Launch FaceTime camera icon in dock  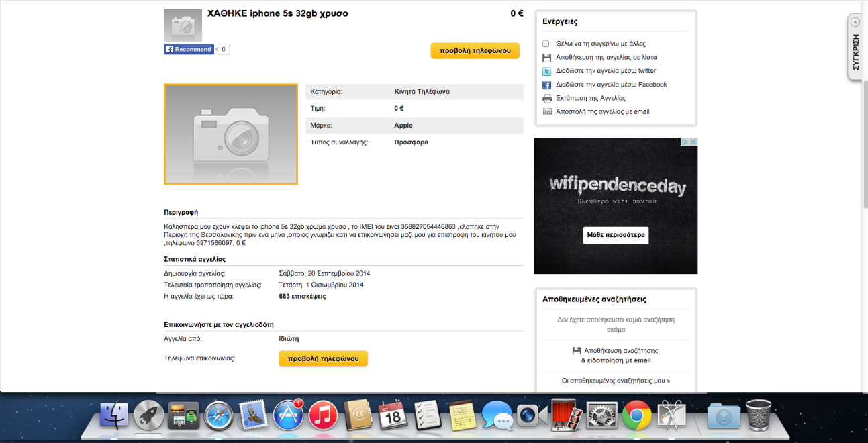[x=532, y=415]
